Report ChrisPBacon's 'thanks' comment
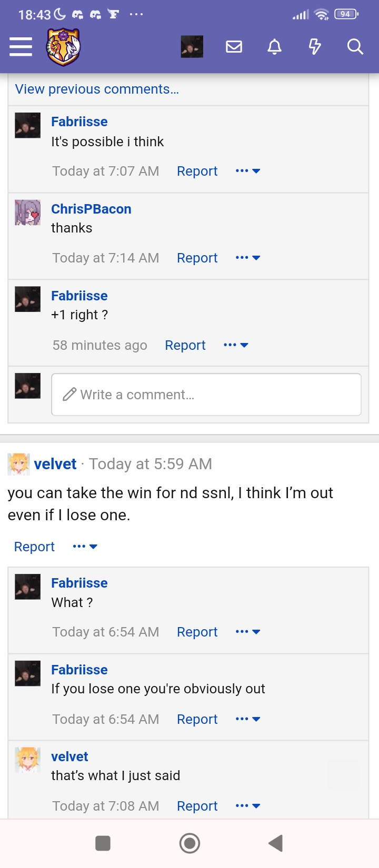 pos(197,258)
